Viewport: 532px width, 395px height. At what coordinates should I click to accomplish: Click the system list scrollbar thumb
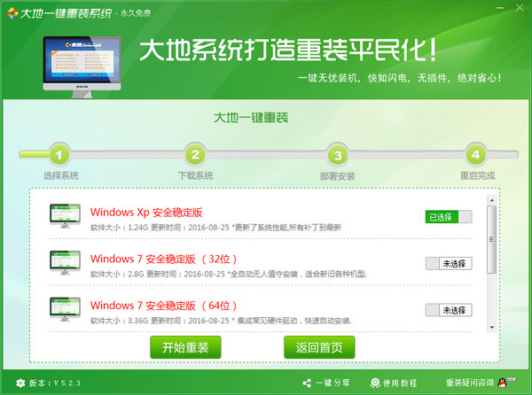(x=491, y=239)
